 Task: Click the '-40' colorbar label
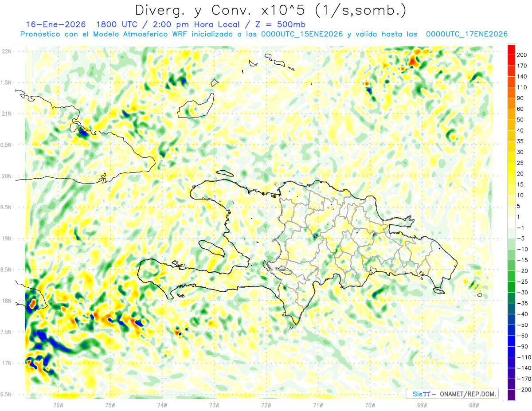522,314
